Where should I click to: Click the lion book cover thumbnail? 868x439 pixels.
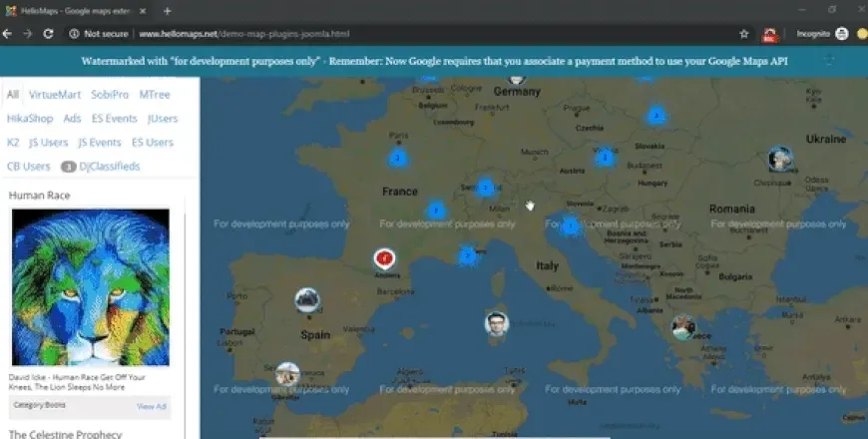[x=91, y=287]
